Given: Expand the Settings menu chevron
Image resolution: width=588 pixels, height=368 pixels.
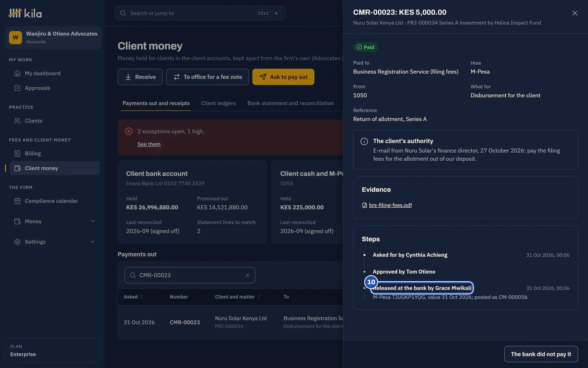Looking at the screenshot, I should pos(93,242).
